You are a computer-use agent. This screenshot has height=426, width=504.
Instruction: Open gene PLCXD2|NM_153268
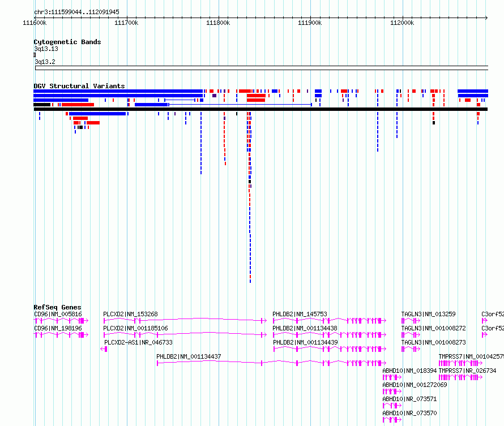pyautogui.click(x=130, y=314)
